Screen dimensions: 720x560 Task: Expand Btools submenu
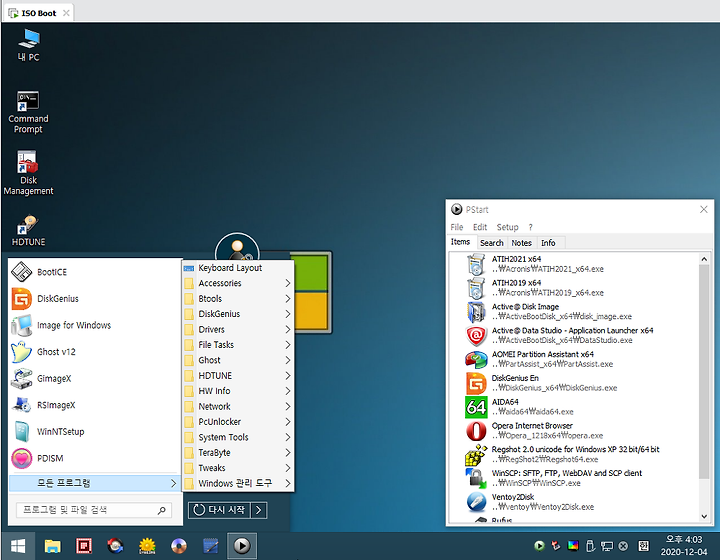tap(238, 299)
